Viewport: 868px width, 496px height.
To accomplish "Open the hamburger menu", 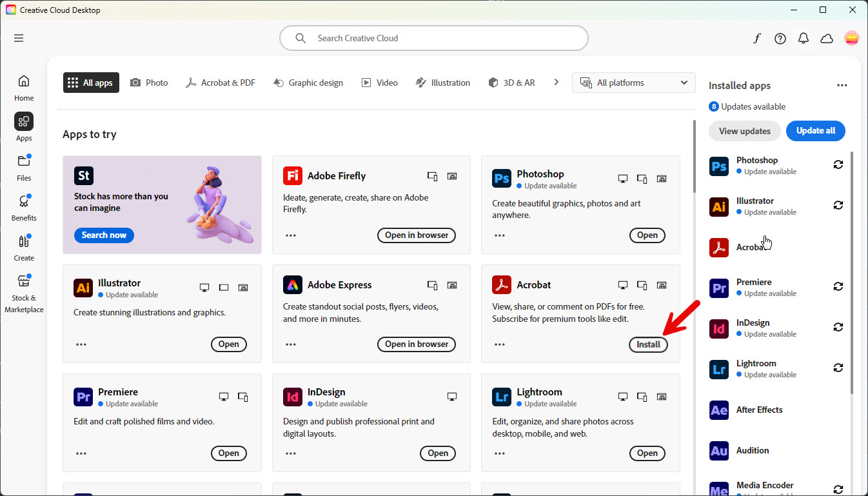I will [x=19, y=38].
